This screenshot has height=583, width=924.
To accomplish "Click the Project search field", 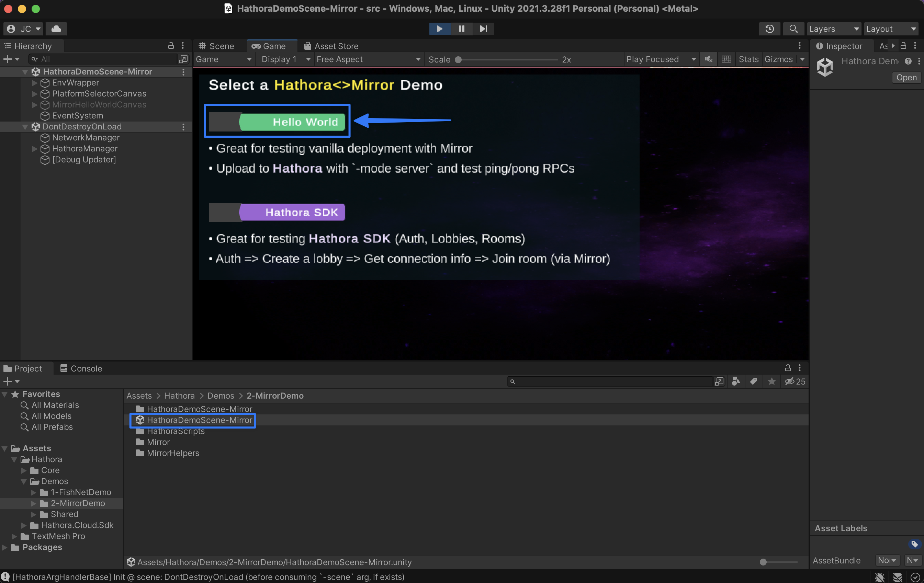I will pos(610,382).
